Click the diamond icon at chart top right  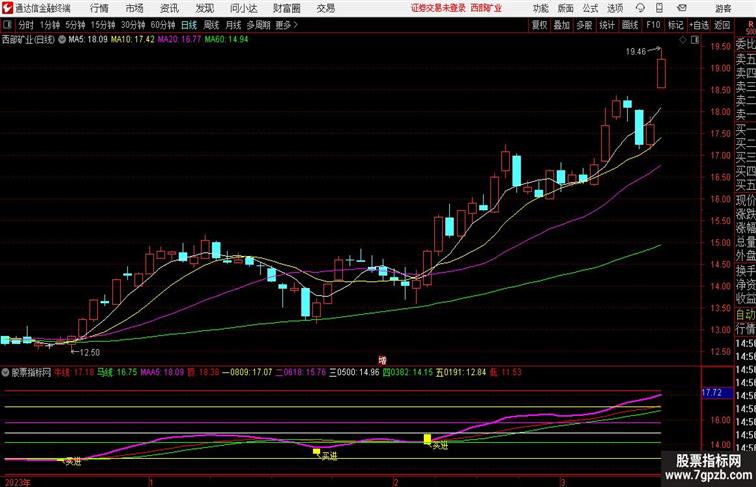683,40
